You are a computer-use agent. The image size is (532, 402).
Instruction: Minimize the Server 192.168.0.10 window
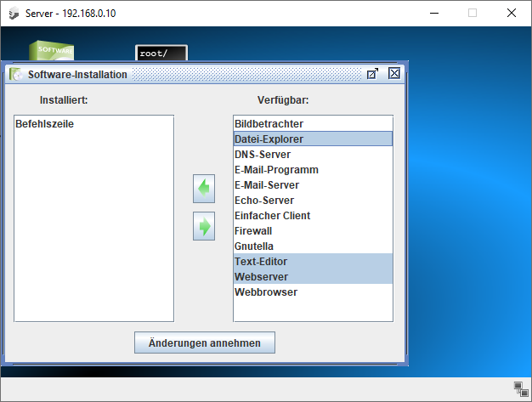pyautogui.click(x=434, y=14)
